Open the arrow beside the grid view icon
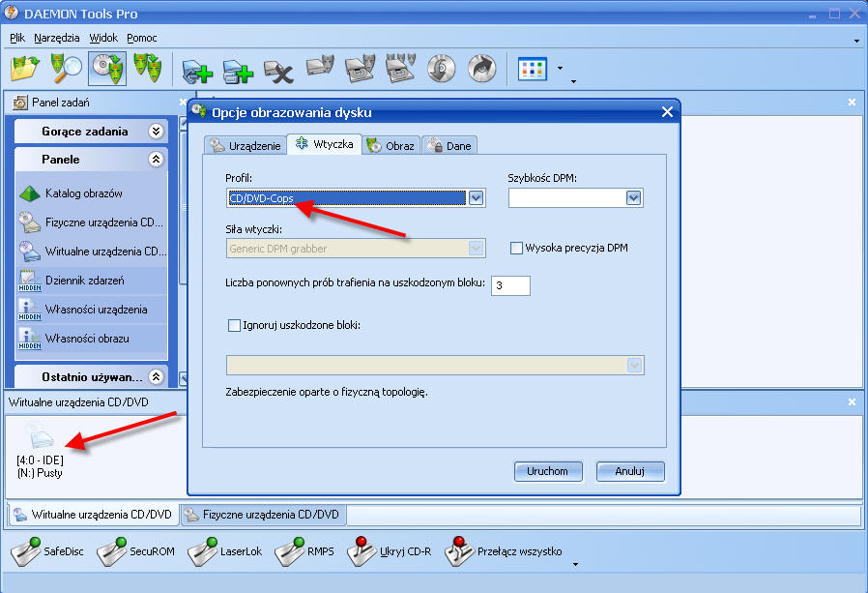Screen dimensions: 868x593 [x=560, y=69]
